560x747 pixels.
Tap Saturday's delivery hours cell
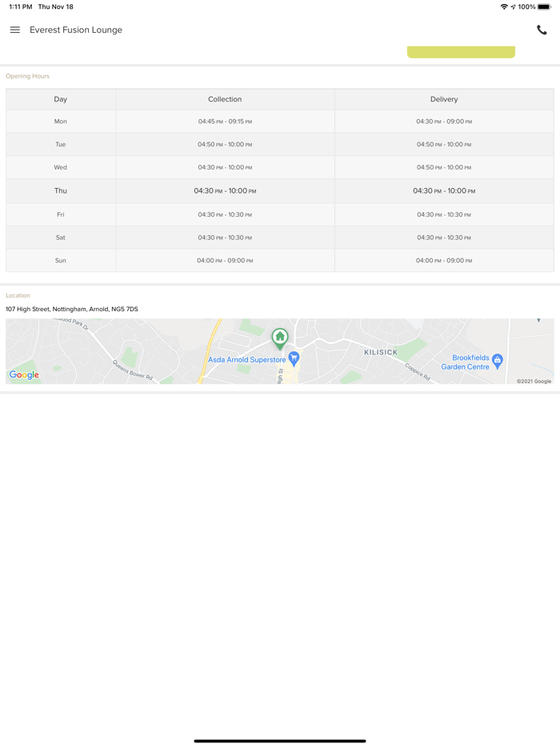pos(444,238)
